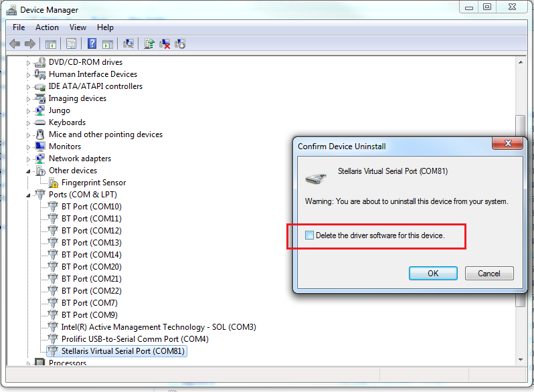Select BT Port (COM20)
The image size is (534, 392).
[x=92, y=267]
